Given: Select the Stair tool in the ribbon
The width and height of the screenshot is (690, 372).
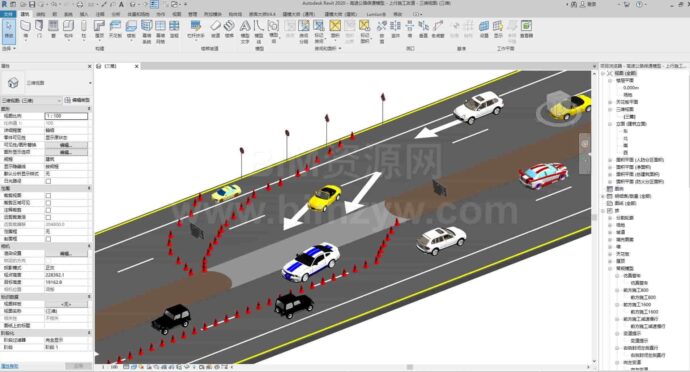Looking at the screenshot, I should pos(229,29).
